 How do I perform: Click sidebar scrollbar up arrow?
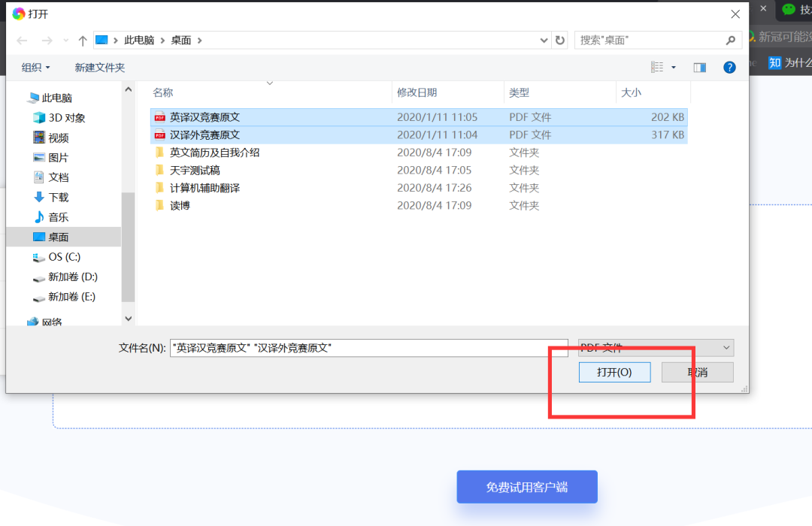click(129, 89)
